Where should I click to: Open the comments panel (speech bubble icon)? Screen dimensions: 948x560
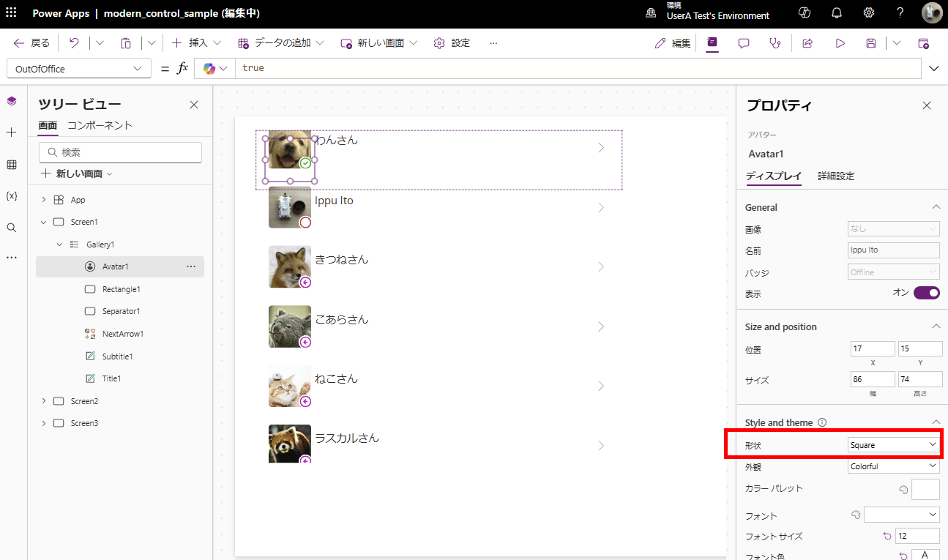click(743, 43)
